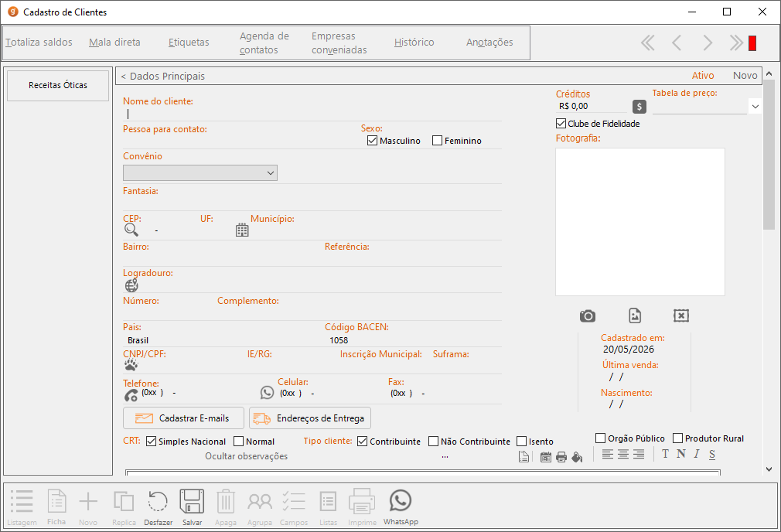Click the Nome do cliente input field

click(312, 114)
